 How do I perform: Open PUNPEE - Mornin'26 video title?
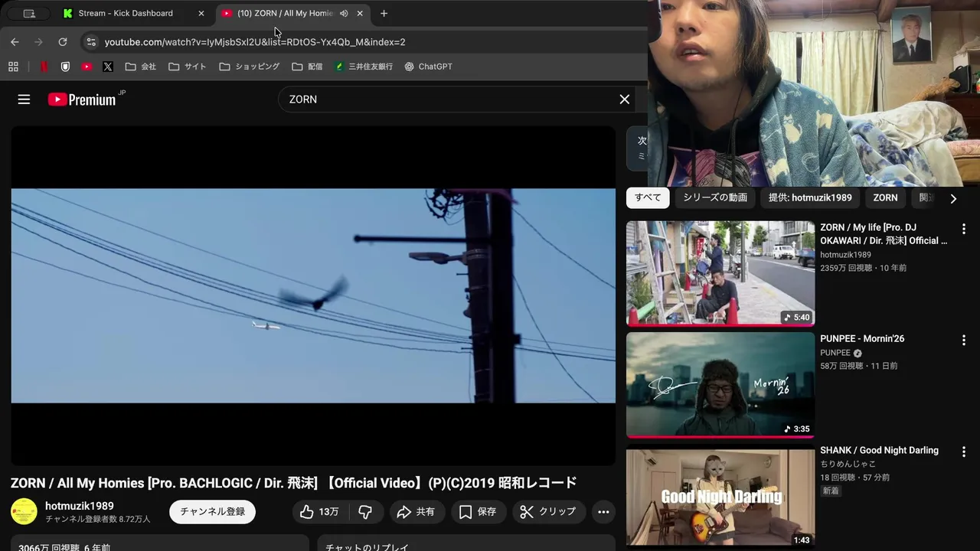(x=862, y=338)
